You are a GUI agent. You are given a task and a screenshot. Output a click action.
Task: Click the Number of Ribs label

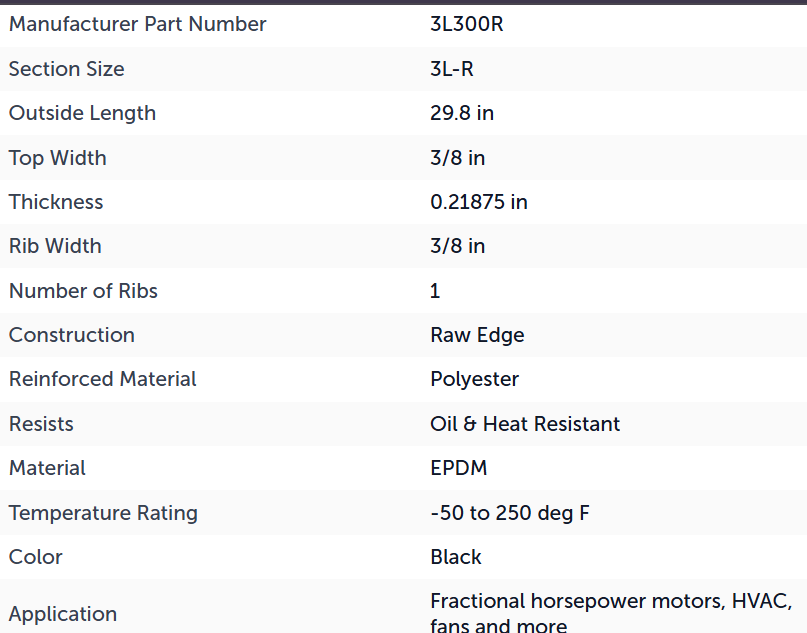click(83, 291)
